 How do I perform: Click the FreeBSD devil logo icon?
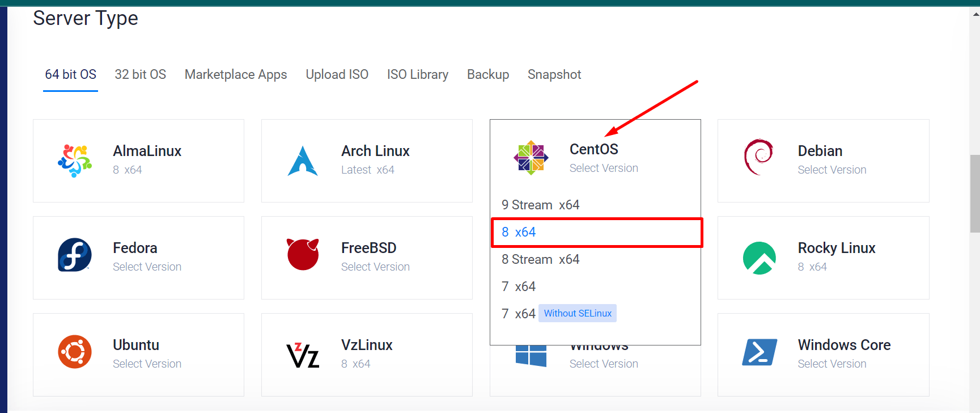303,255
